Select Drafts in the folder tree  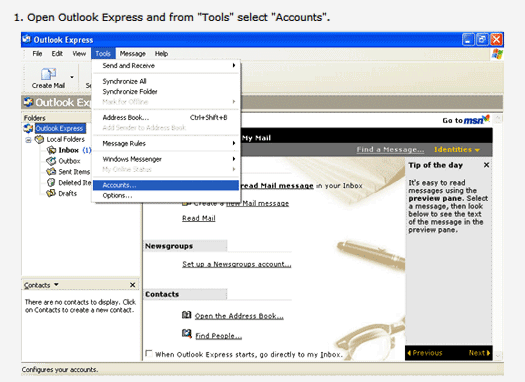pos(67,193)
